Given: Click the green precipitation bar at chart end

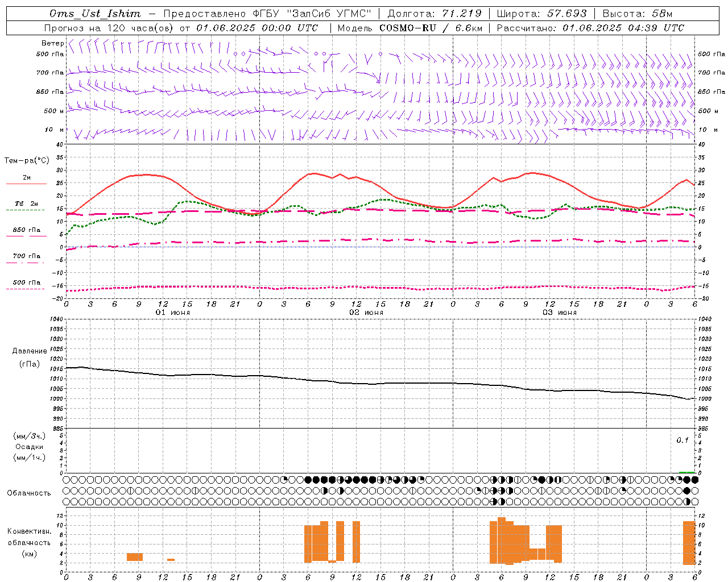Looking at the screenshot, I should click(x=687, y=472).
